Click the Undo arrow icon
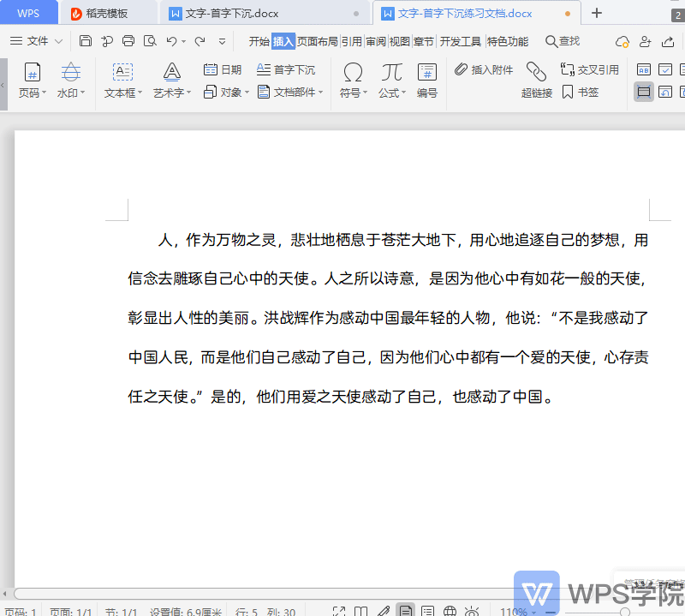This screenshot has height=616, width=685. click(x=172, y=41)
